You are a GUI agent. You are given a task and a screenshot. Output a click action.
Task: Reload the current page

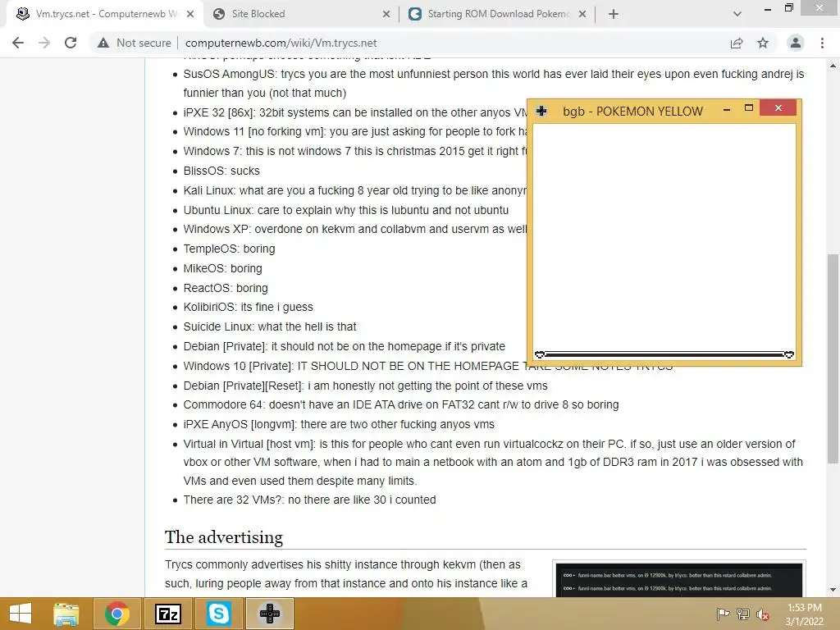(71, 43)
